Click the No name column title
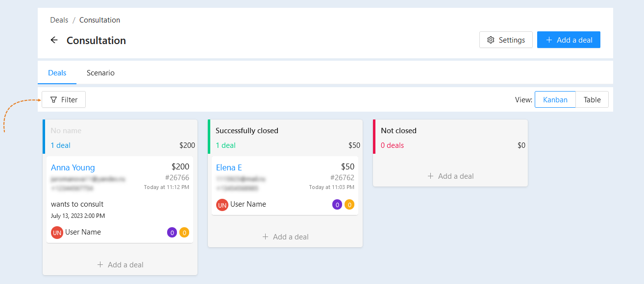Image resolution: width=644 pixels, height=284 pixels. pyautogui.click(x=66, y=131)
